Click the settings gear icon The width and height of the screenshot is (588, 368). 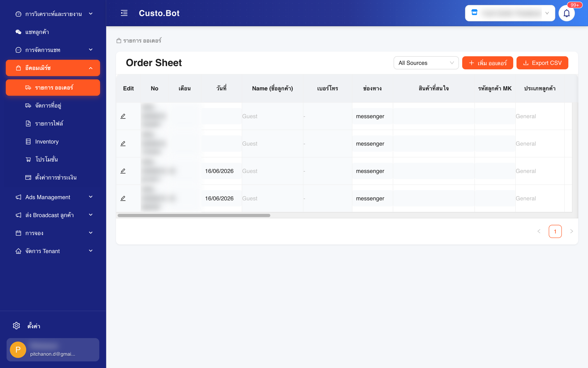(16, 326)
